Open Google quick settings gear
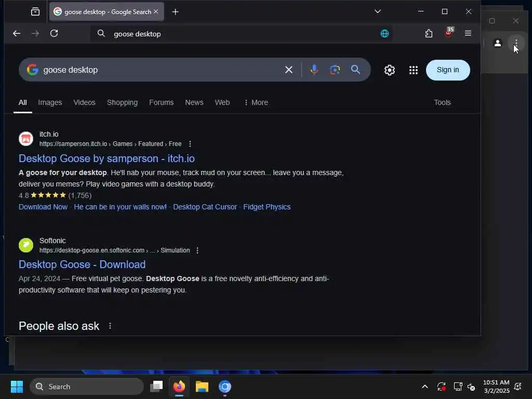Viewport: 532px width, 399px height. [x=390, y=70]
